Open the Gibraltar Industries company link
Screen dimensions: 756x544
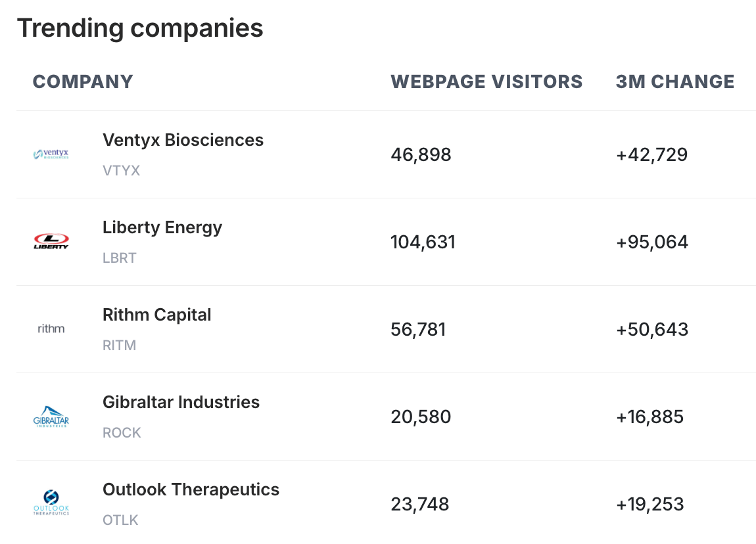(x=181, y=402)
